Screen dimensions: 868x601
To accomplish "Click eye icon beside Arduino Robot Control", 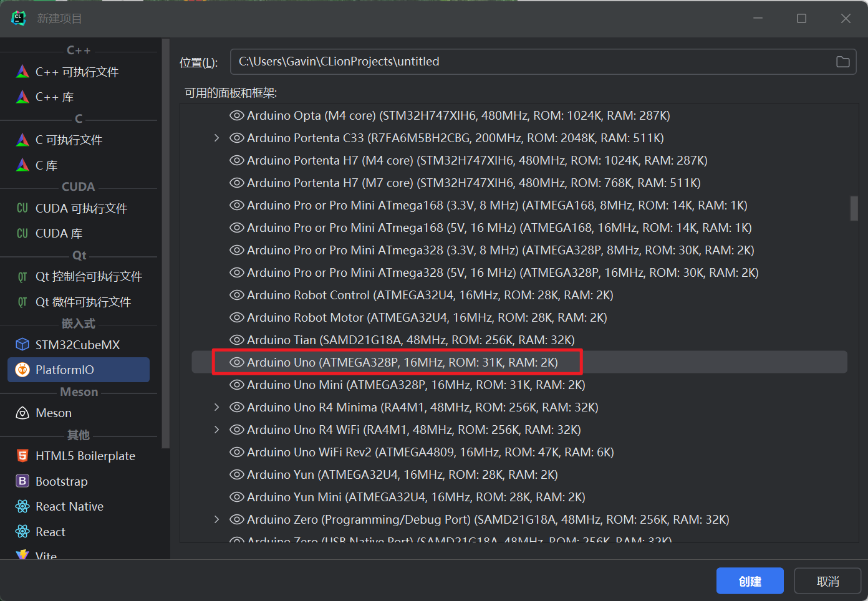I will pos(237,295).
